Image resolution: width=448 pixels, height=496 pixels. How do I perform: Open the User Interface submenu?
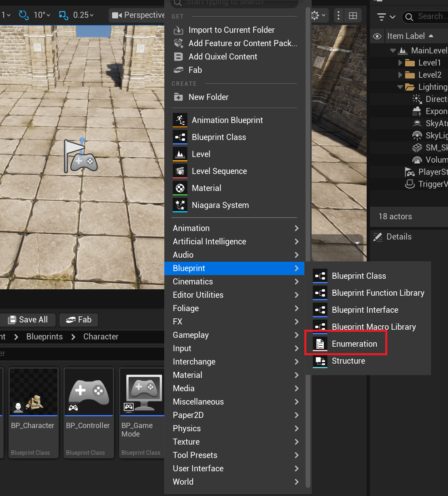(x=234, y=468)
